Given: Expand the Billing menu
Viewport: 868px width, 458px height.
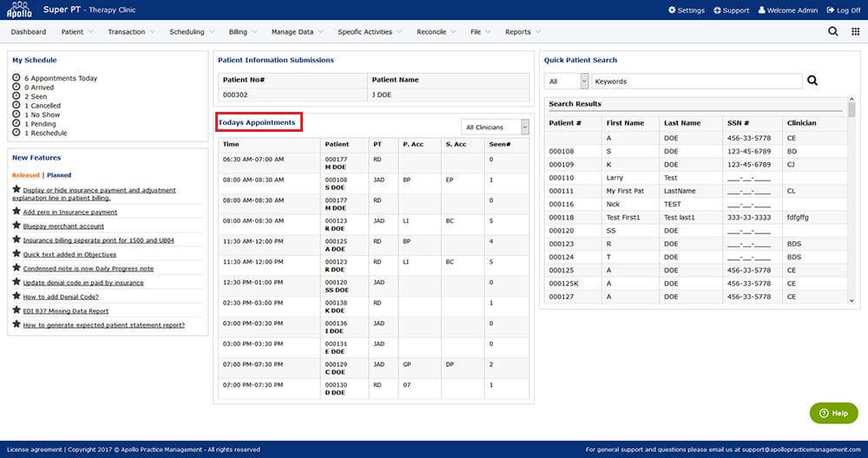Looking at the screenshot, I should [243, 31].
